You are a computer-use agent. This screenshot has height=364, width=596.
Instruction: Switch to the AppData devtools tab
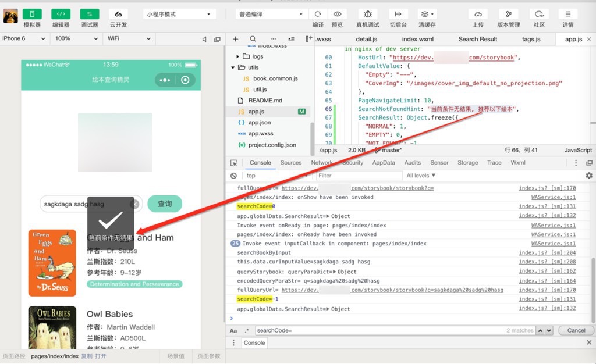click(384, 163)
